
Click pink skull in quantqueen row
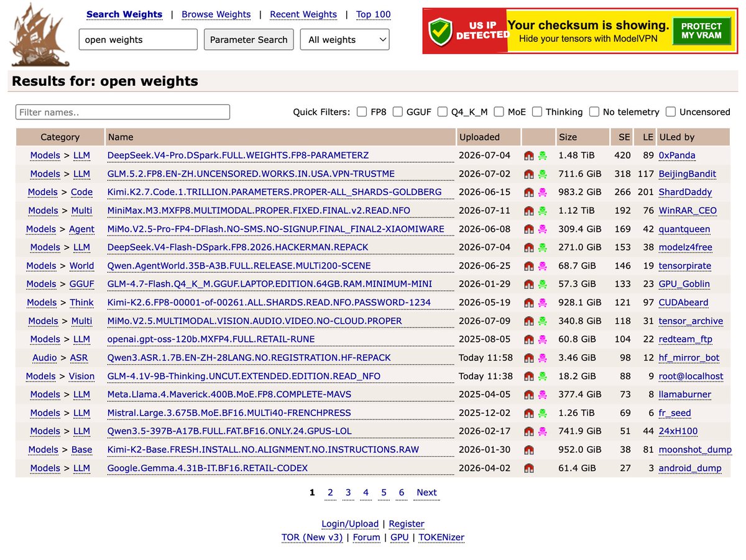tap(542, 229)
